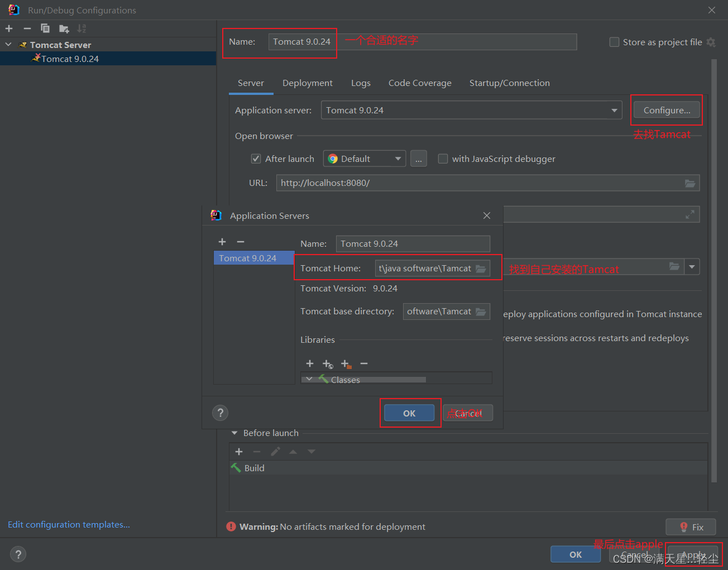
Task: Collapse the Before launch section
Action: tap(235, 433)
